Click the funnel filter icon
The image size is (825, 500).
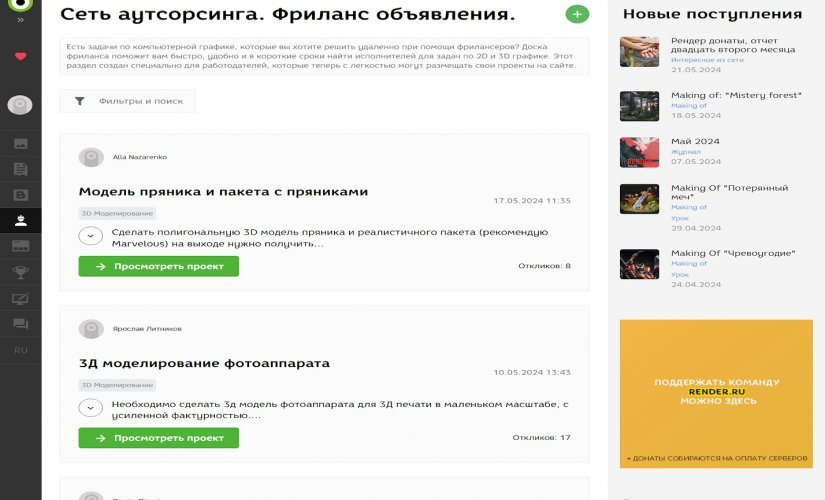click(79, 101)
